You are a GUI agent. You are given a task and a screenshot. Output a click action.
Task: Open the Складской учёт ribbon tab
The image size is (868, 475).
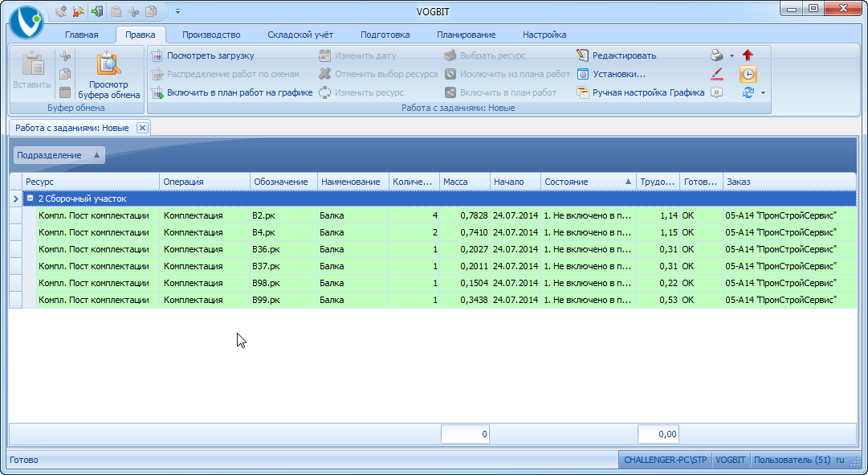coord(300,35)
